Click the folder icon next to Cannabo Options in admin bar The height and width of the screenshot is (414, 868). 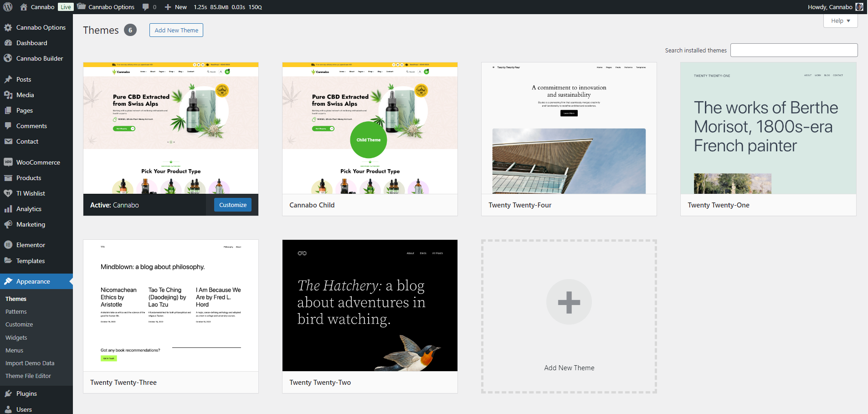(x=82, y=6)
